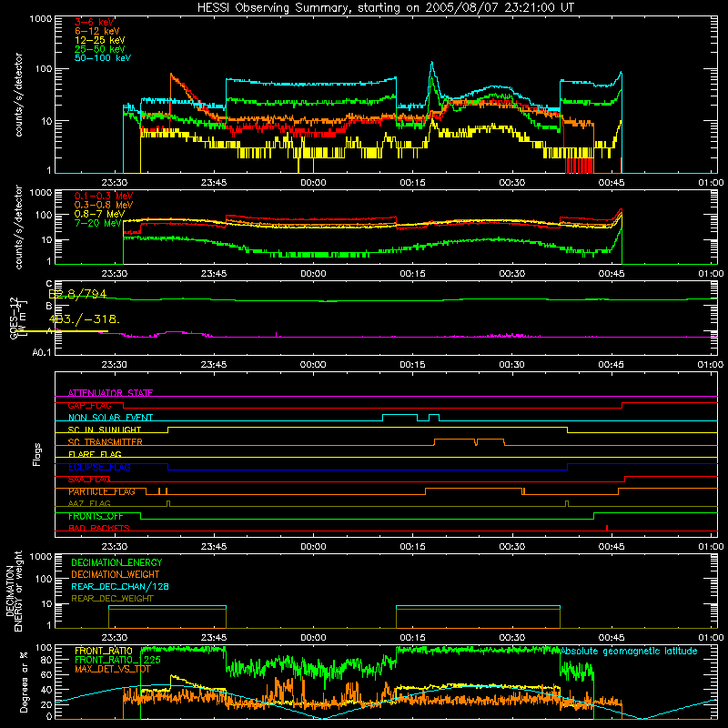Image resolution: width=728 pixels, height=728 pixels.
Task: Click the 00:30 tick label under decimation panel
Action: 511,638
